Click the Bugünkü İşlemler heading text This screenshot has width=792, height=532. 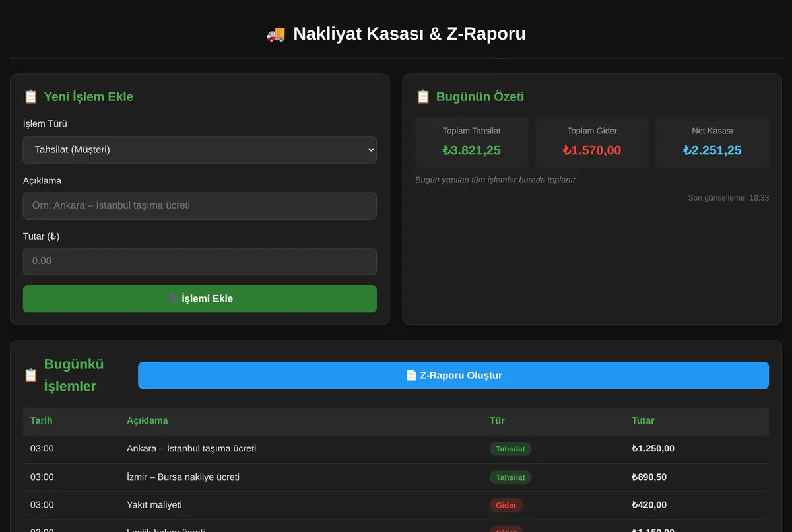pyautogui.click(x=74, y=375)
